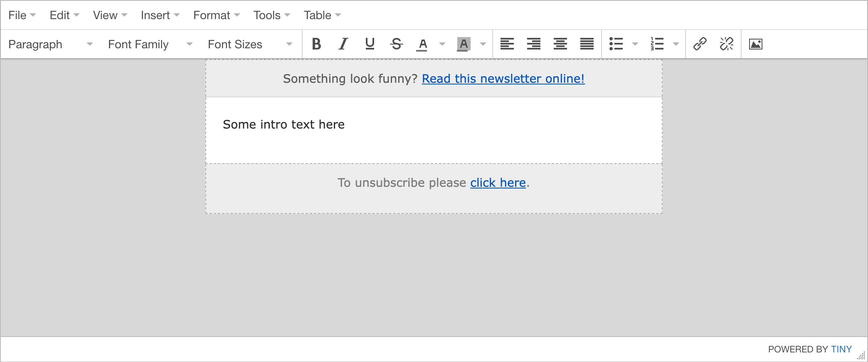Open the Table menu
The height and width of the screenshot is (362, 868).
(322, 15)
